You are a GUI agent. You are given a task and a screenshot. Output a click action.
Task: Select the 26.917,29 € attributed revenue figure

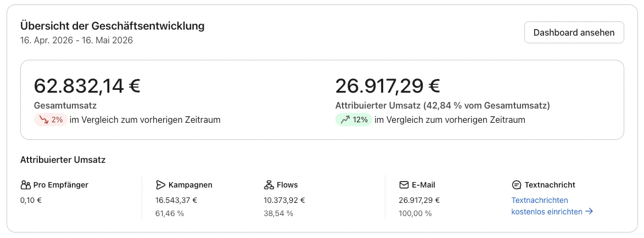click(x=388, y=86)
